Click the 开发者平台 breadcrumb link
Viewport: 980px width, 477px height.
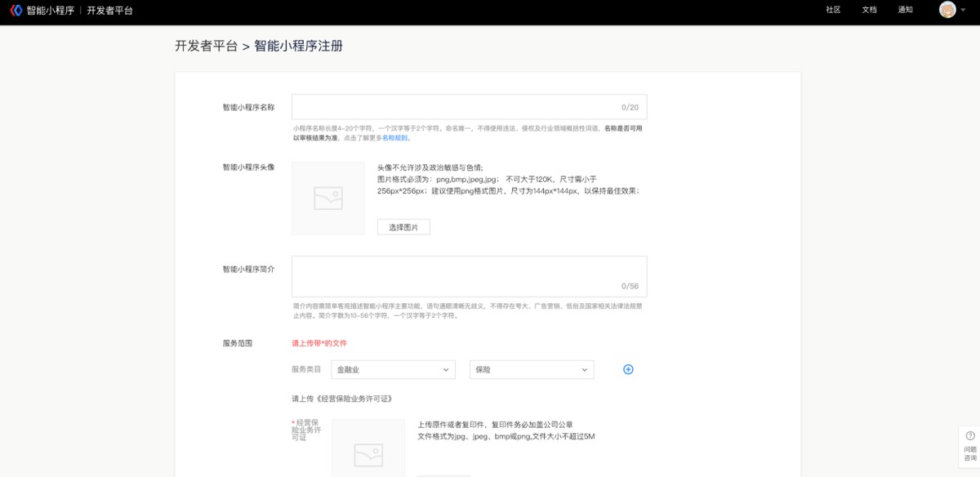pos(206,47)
